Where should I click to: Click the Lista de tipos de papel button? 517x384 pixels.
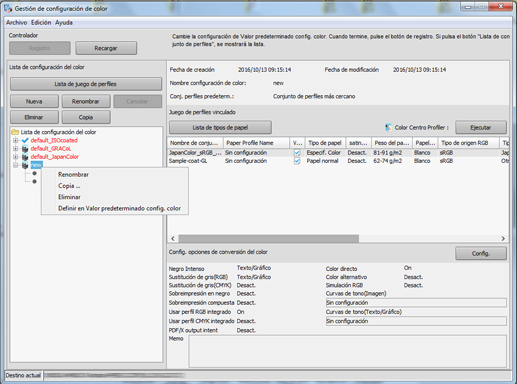(x=220, y=127)
